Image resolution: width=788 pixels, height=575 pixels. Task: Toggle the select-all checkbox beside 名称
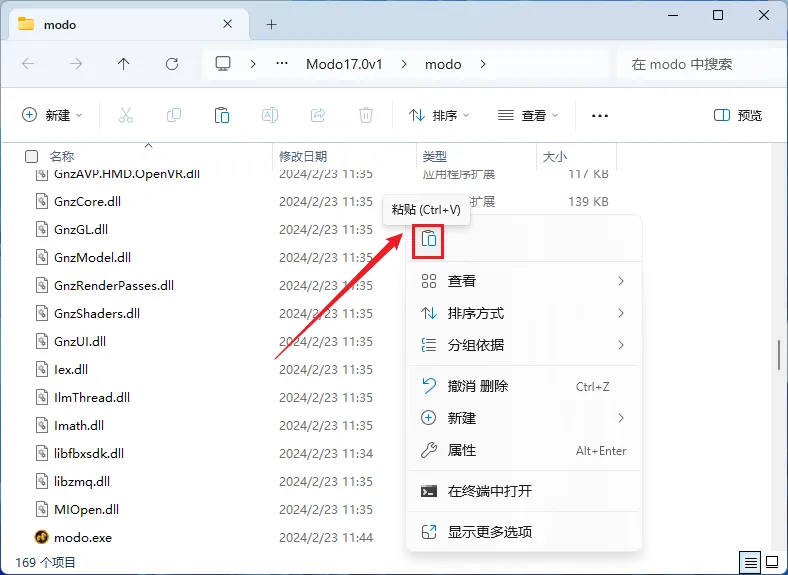click(x=31, y=156)
